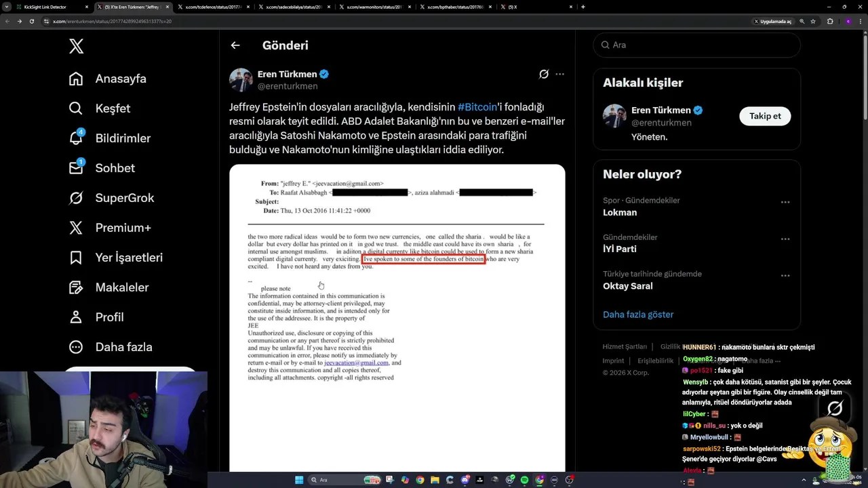
Task: Click the X logo in the sidebar
Action: click(x=77, y=46)
